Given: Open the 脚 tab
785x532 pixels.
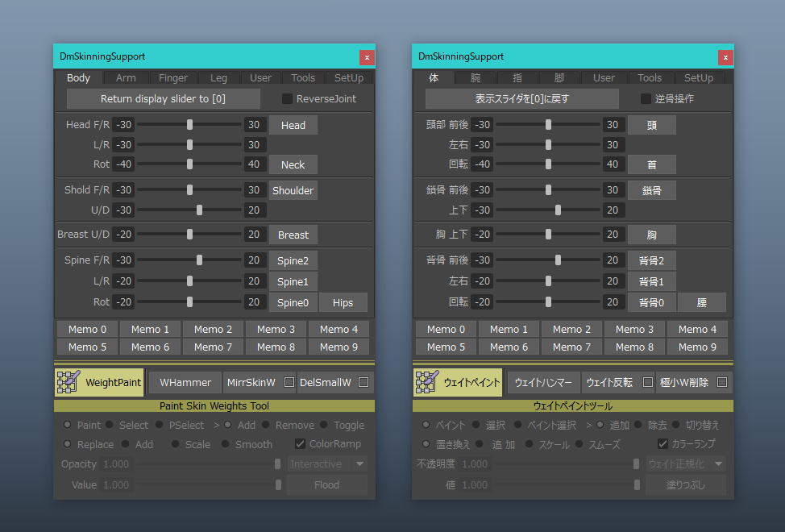Looking at the screenshot, I should click(559, 77).
